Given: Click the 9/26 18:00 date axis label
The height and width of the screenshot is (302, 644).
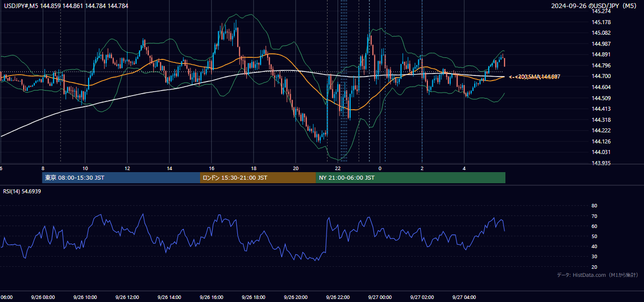Looking at the screenshot, I should [253, 297].
